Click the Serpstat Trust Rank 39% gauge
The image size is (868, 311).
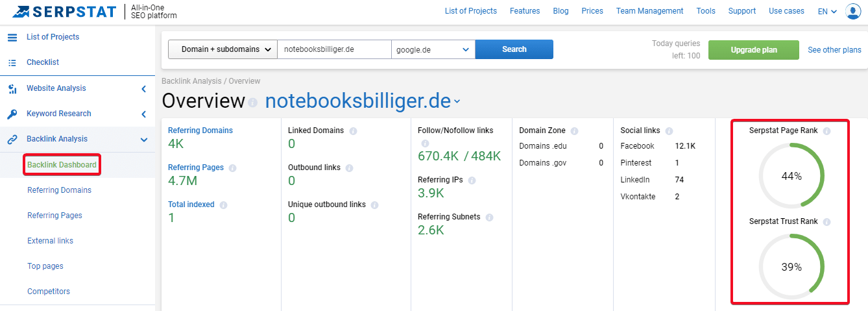[791, 267]
